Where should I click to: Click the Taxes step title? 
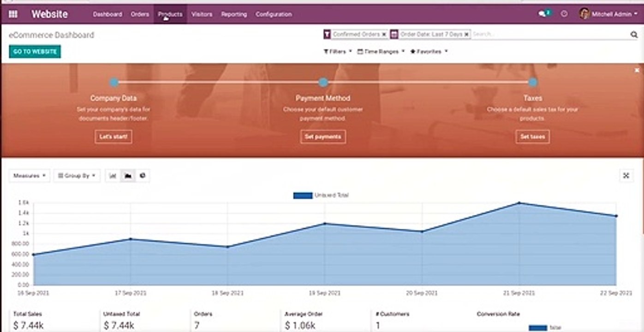pos(532,98)
